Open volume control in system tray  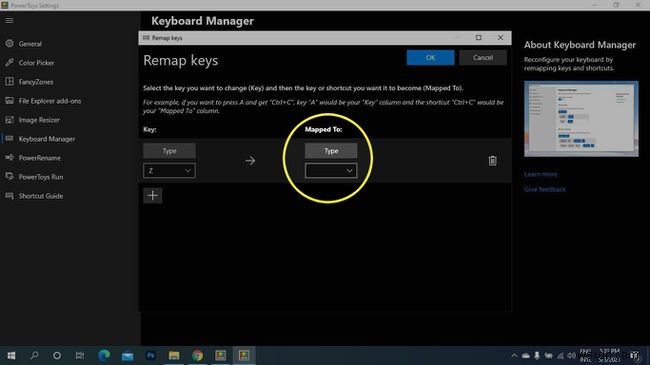tap(571, 355)
